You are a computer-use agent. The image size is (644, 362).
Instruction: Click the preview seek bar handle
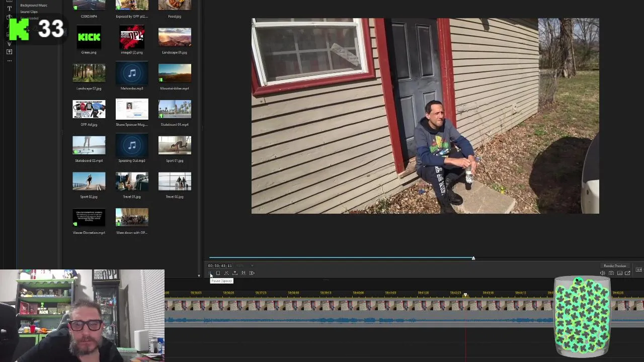coord(473,258)
